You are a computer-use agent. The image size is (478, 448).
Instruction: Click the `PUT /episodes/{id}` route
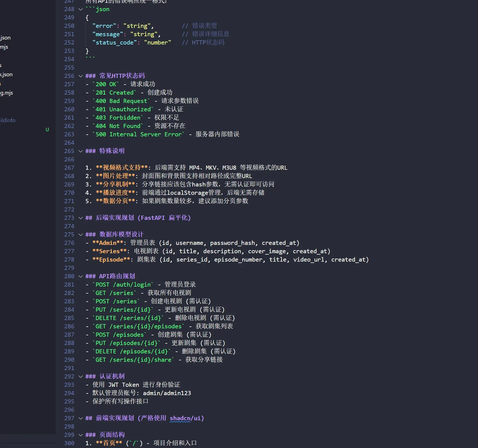click(x=127, y=343)
